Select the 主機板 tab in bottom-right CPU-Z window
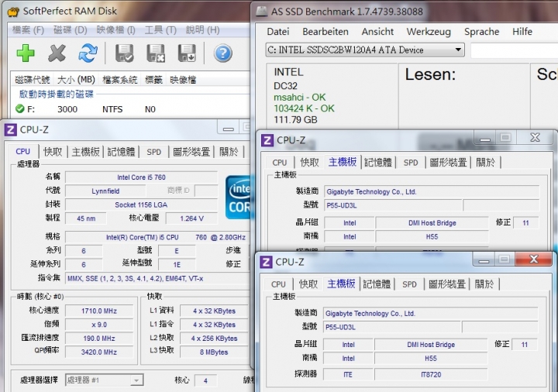 pos(341,284)
